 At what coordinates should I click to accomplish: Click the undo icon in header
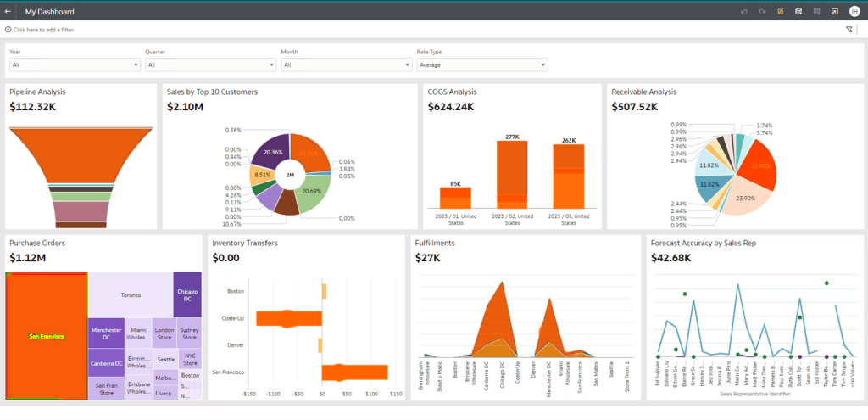coord(743,12)
